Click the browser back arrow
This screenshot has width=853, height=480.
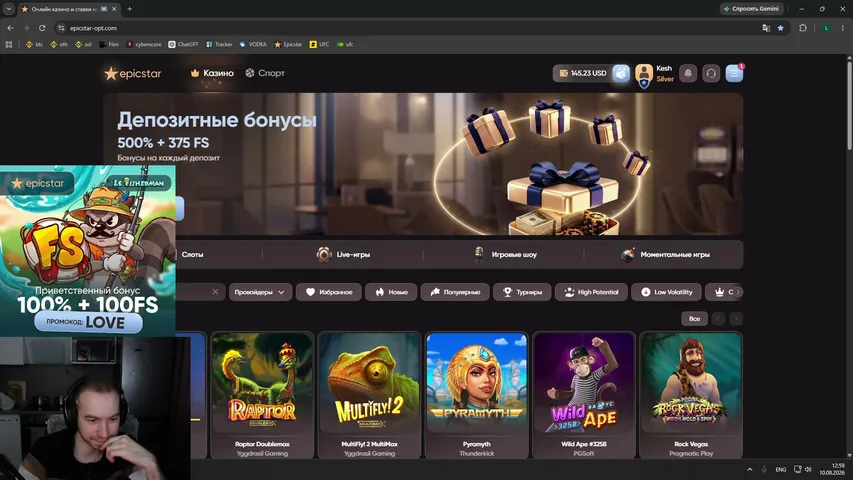[x=10, y=28]
